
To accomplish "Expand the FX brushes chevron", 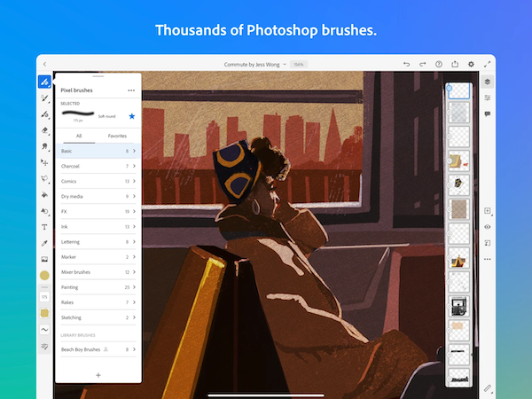I will click(134, 211).
